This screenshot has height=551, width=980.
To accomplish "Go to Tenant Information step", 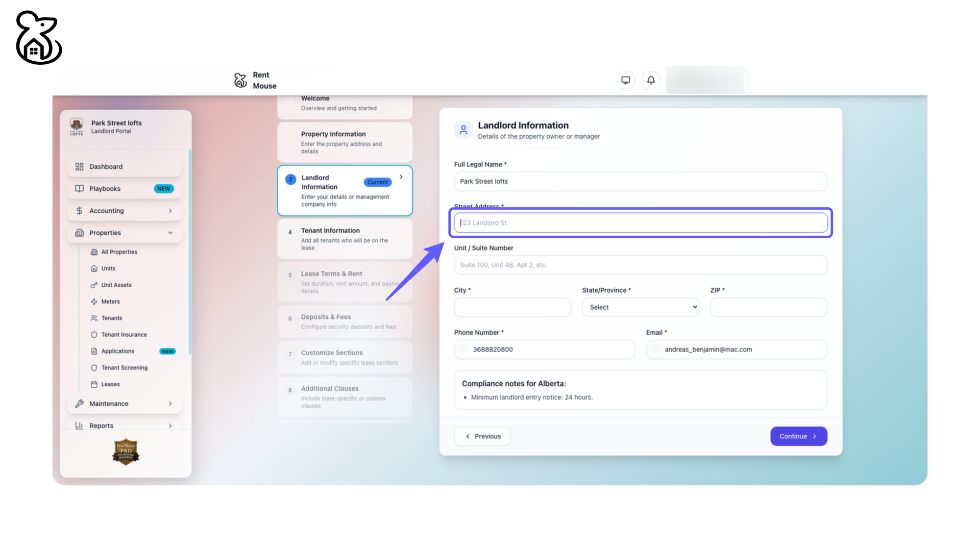I will click(345, 239).
